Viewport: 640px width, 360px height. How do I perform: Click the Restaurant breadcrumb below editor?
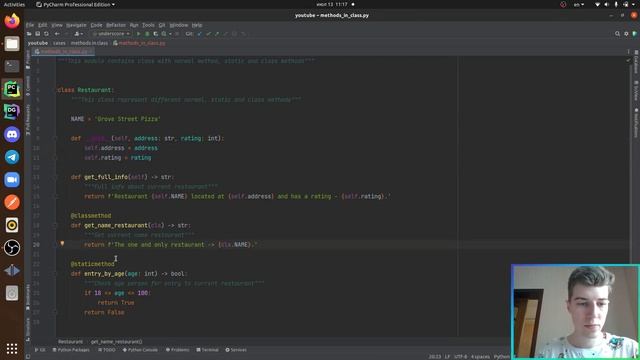click(70, 342)
